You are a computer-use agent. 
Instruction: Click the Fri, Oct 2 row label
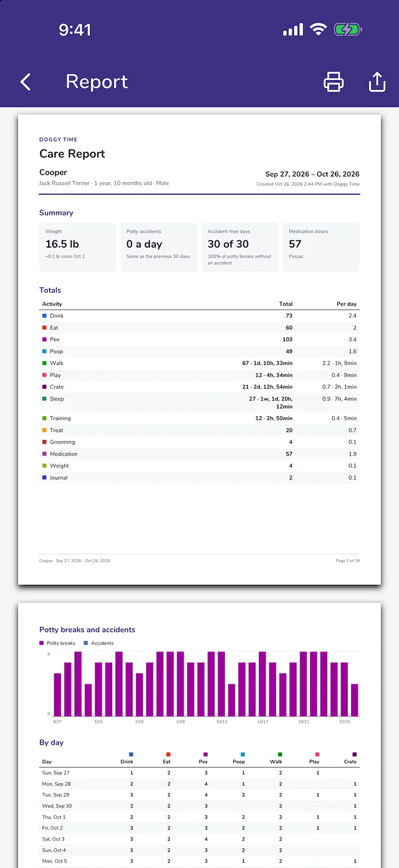click(53, 828)
